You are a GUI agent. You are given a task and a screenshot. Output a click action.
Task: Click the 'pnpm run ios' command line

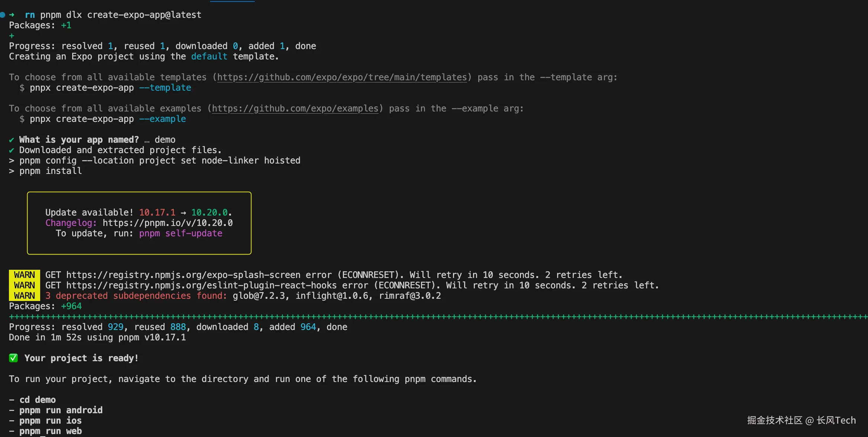(50, 421)
